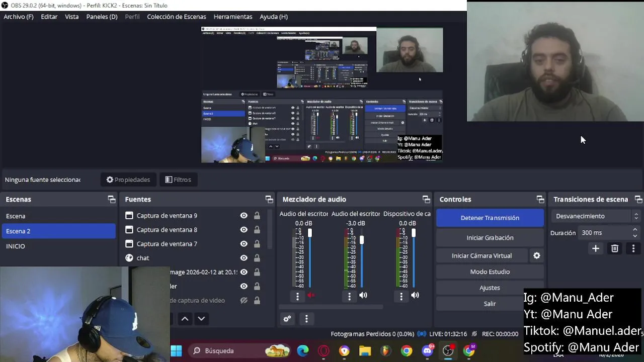Image resolution: width=644 pixels, height=362 pixels.
Task: Click Detener Transmisión button
Action: pyautogui.click(x=490, y=218)
